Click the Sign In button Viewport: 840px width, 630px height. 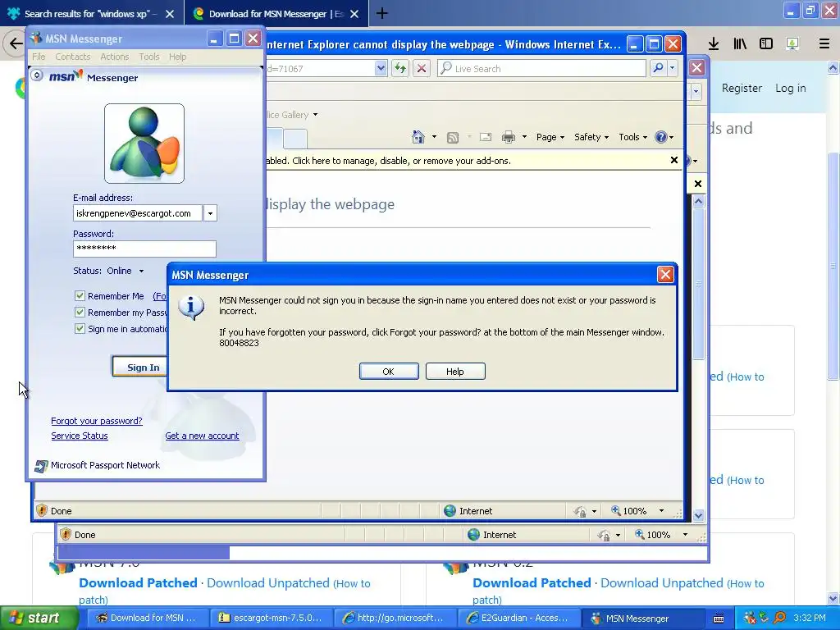click(x=140, y=367)
